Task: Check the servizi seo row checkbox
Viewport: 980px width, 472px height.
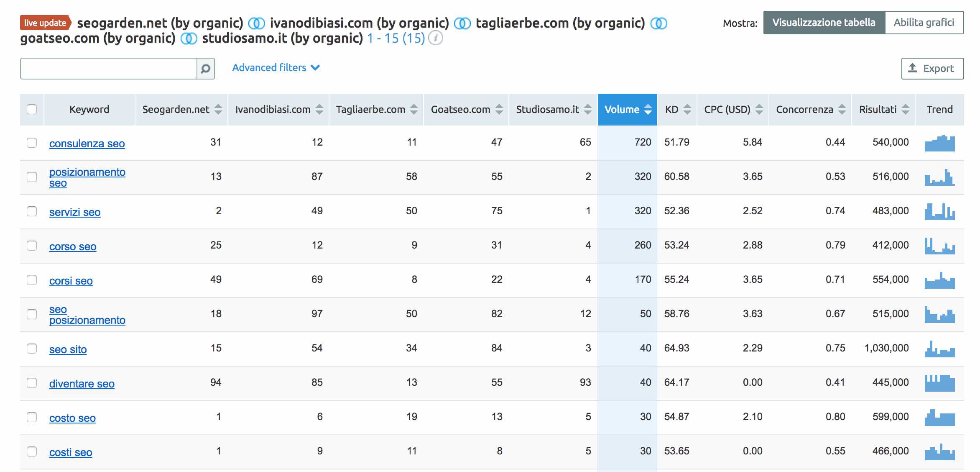Action: click(32, 211)
